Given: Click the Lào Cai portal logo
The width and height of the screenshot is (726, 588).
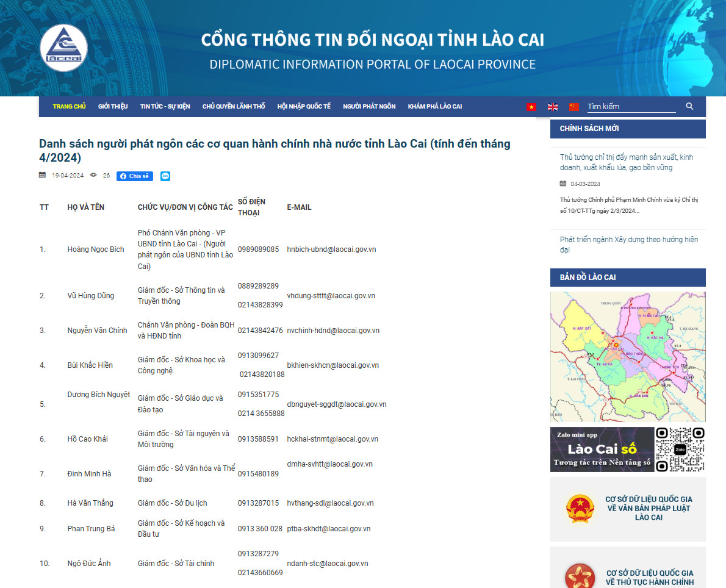Looking at the screenshot, I should point(63,48).
